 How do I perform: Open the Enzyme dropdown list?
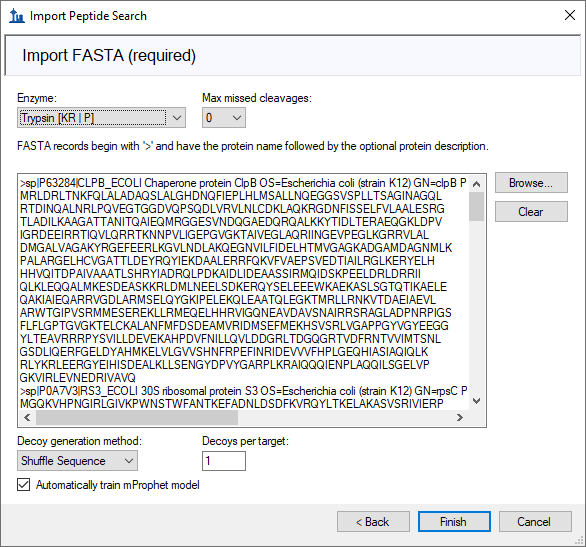click(101, 118)
